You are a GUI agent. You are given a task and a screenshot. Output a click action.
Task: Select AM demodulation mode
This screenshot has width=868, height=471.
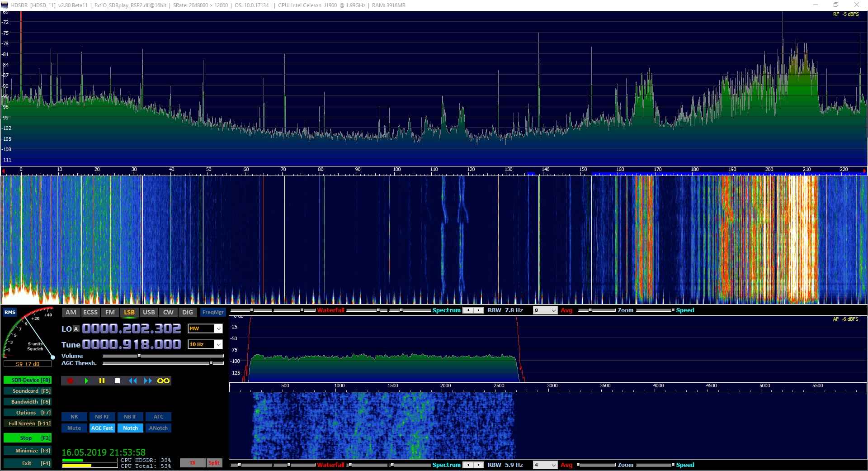coord(71,312)
